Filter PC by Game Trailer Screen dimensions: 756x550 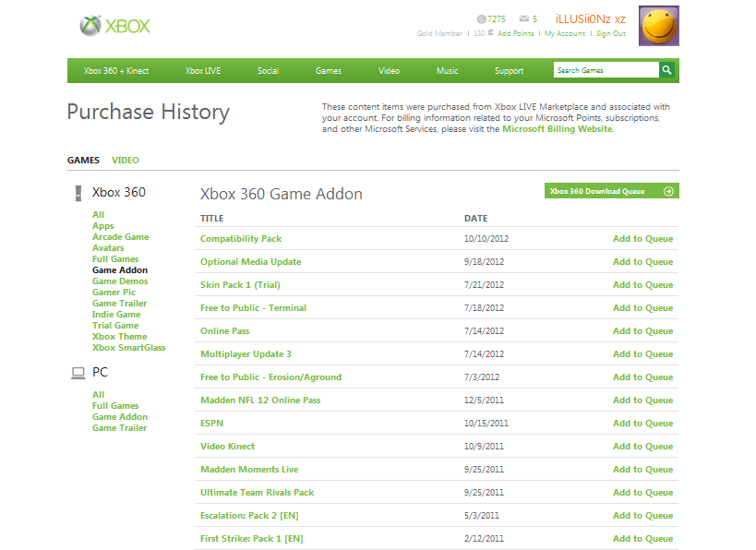(120, 427)
